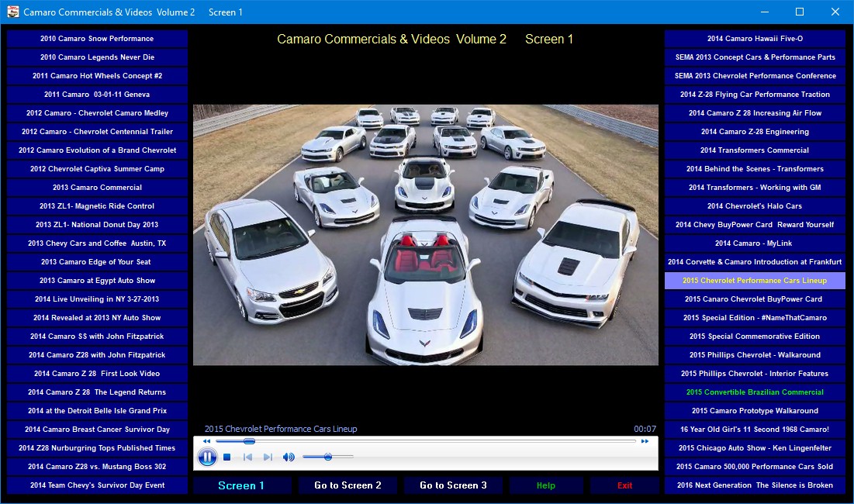Play 2014 Z 28 The Legend Returns
The height and width of the screenshot is (504, 854).
[x=97, y=392]
